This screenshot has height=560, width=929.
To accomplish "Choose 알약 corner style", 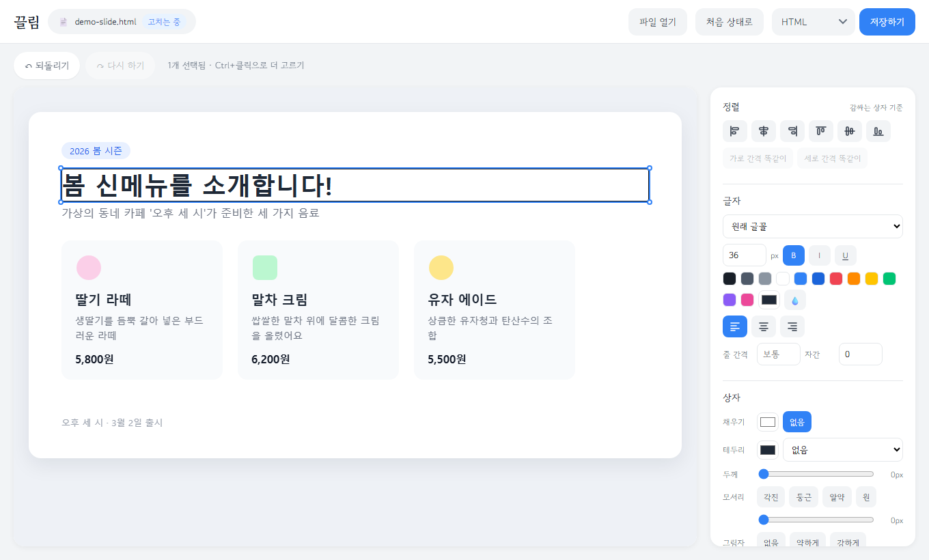I will [837, 497].
